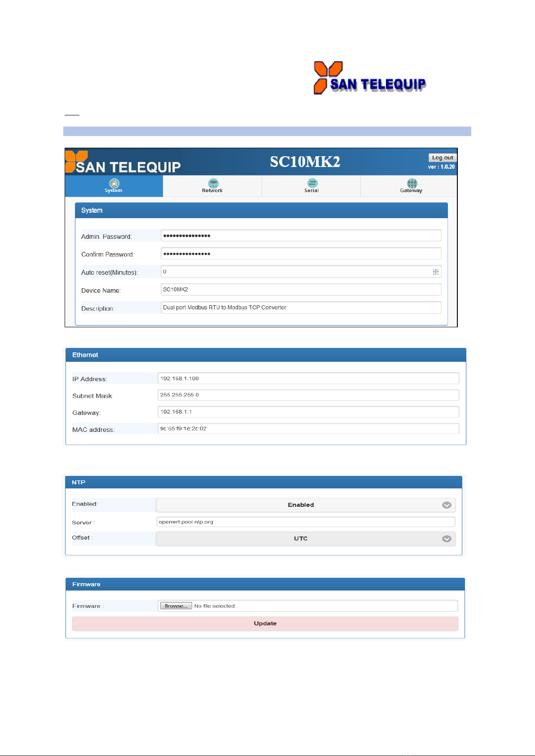Click the 'MAC address:' label
Viewport: 535px width, 756px height.
[93, 430]
